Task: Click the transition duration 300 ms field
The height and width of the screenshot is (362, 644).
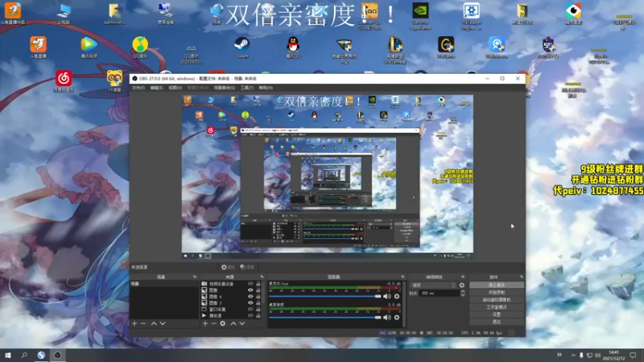Action: pos(439,293)
